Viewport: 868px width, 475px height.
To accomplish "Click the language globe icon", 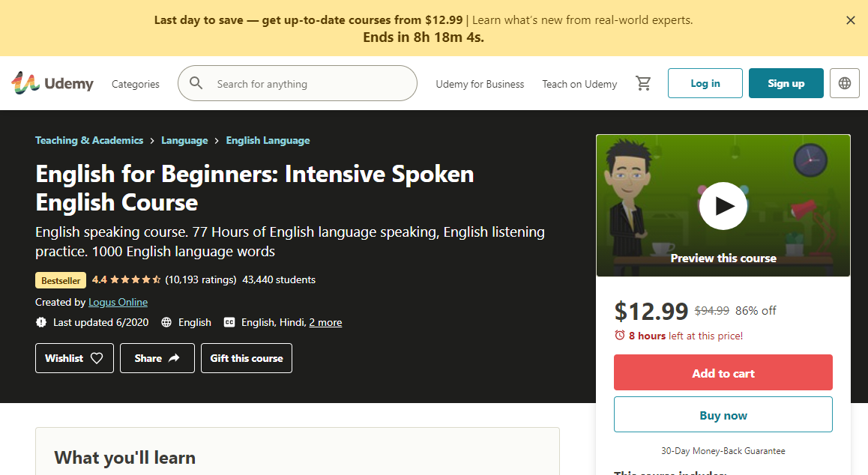I will coord(844,83).
